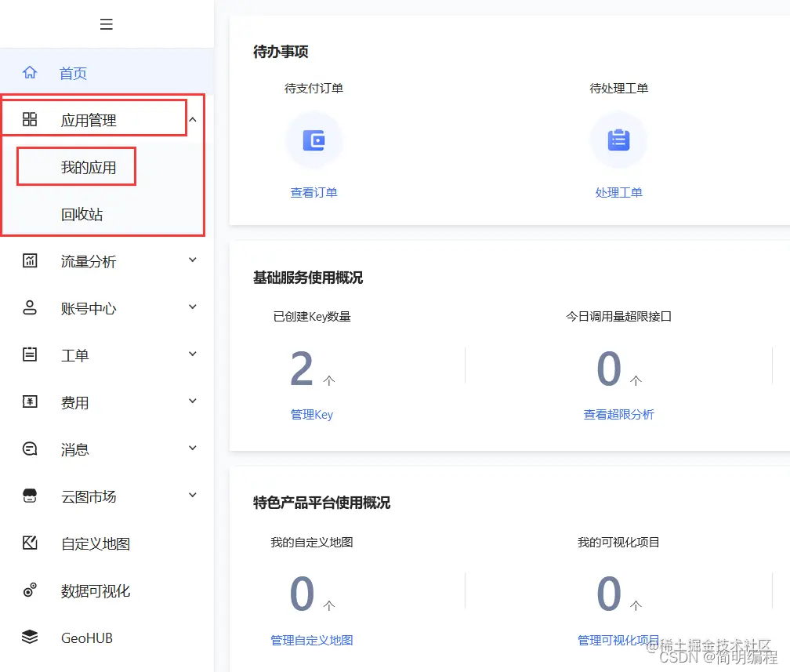This screenshot has width=790, height=672.
Task: Click the wallet icon under 待支付订单
Action: (x=314, y=140)
